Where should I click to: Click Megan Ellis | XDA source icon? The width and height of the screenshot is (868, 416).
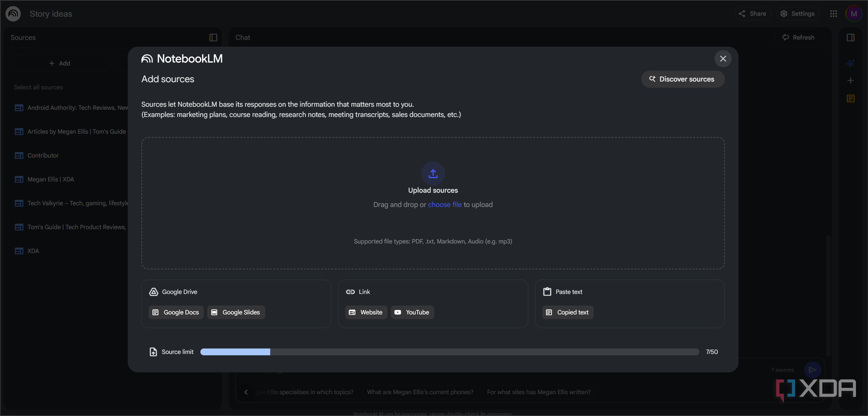tap(19, 179)
